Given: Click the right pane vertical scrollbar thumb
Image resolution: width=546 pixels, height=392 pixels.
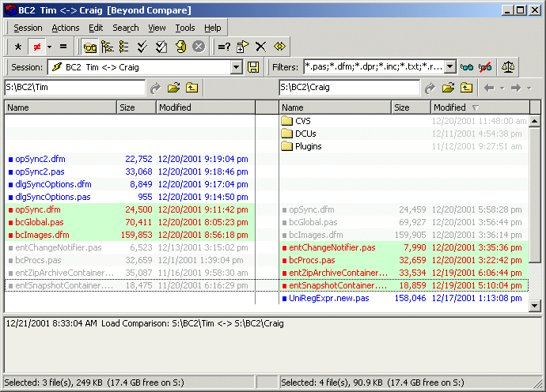Looking at the screenshot, I should click(534, 194).
